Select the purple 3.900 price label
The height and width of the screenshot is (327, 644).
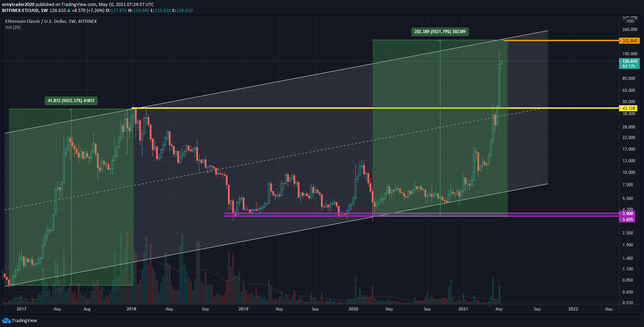coord(627,214)
